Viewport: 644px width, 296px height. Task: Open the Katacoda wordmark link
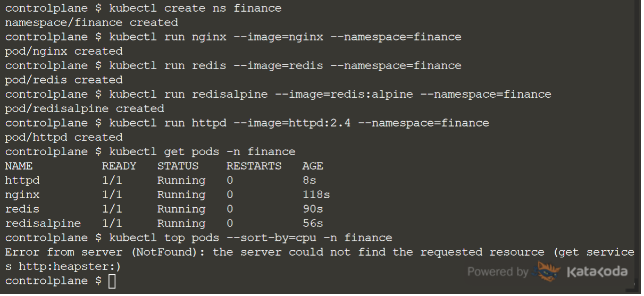pos(597,272)
